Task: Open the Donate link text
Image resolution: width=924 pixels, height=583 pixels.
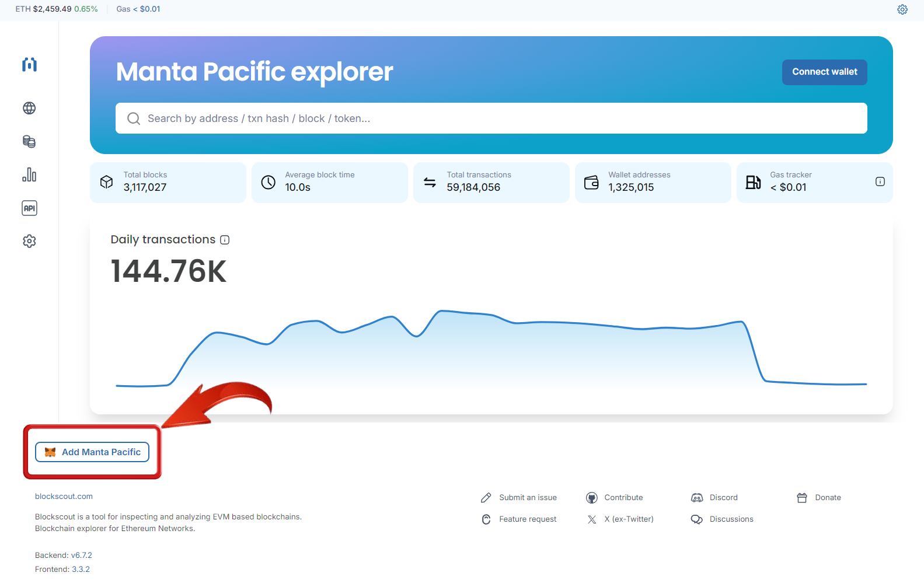Action: point(828,498)
